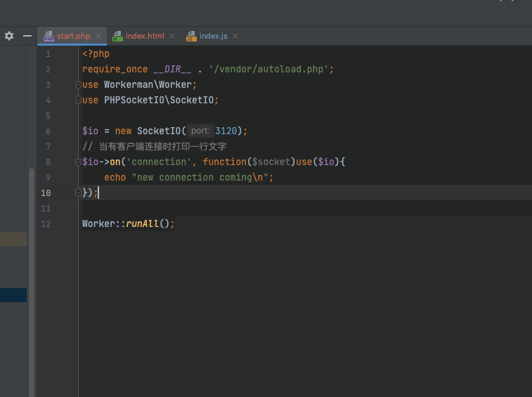Click the runAll method call

tap(142, 223)
